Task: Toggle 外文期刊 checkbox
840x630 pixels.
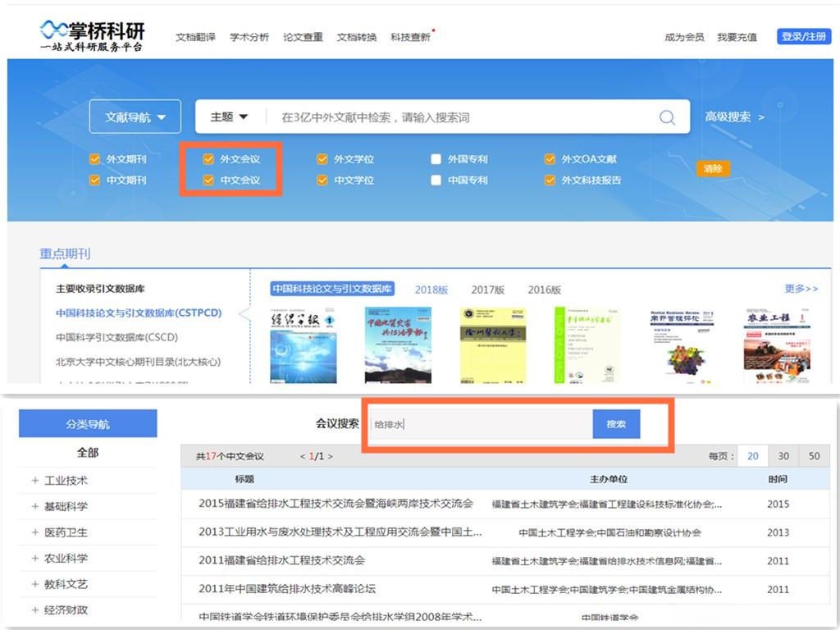Action: coord(95,159)
